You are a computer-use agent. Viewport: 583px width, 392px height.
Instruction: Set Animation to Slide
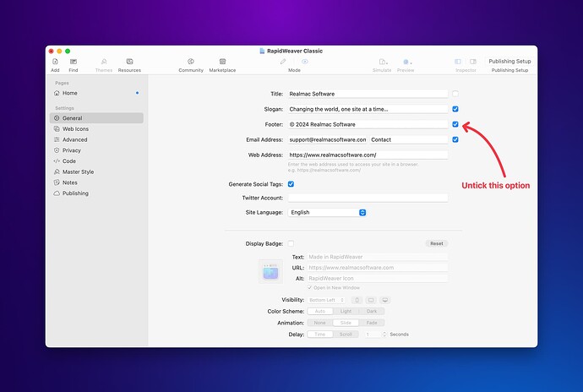click(346, 323)
